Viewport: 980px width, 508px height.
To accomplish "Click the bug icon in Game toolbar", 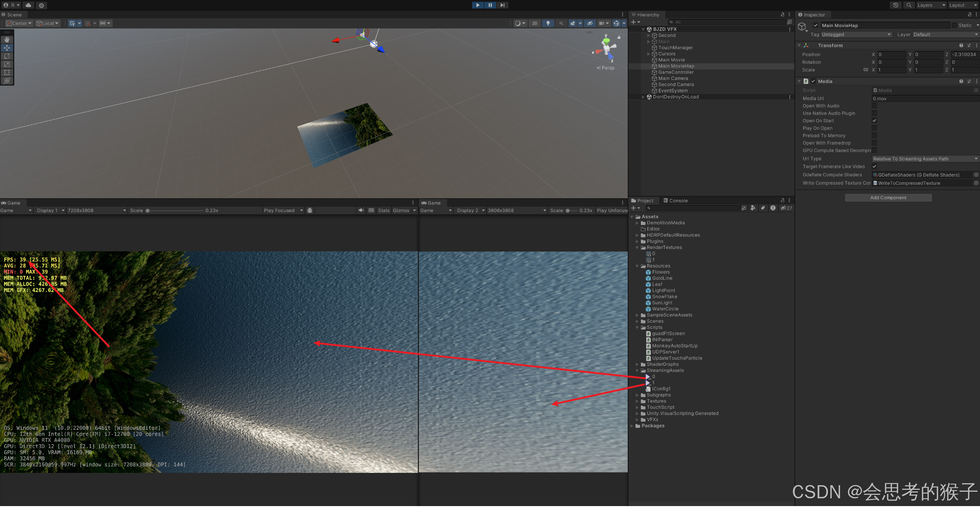I will [309, 210].
